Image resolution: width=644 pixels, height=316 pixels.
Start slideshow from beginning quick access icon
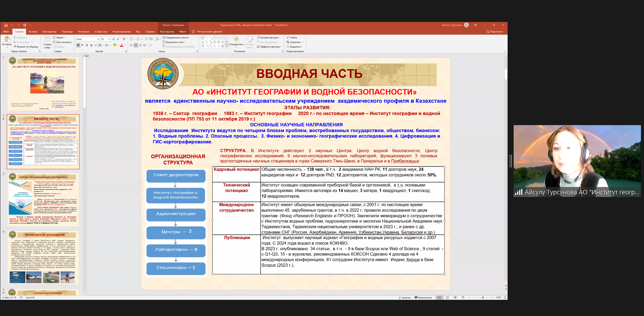(25, 25)
